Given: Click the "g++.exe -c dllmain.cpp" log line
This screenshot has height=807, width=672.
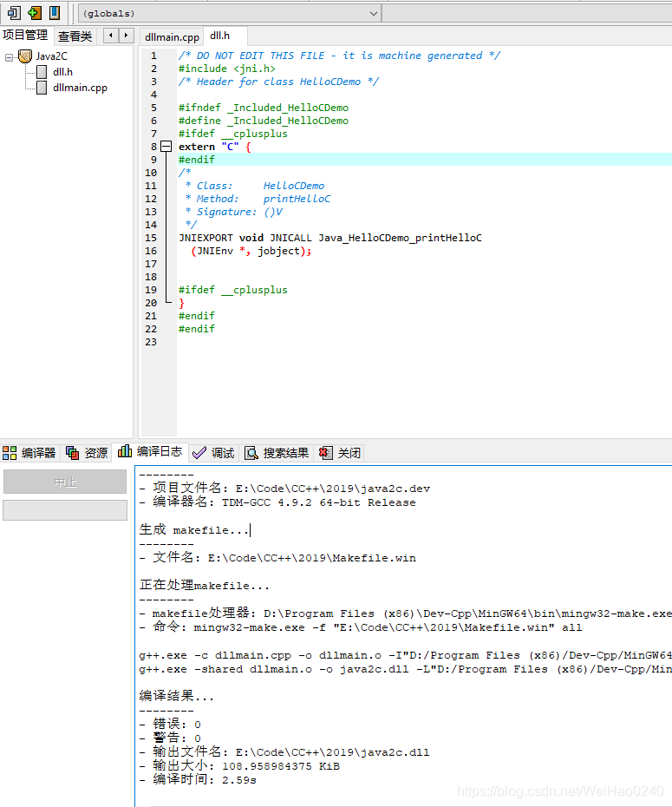Looking at the screenshot, I should 405,655.
